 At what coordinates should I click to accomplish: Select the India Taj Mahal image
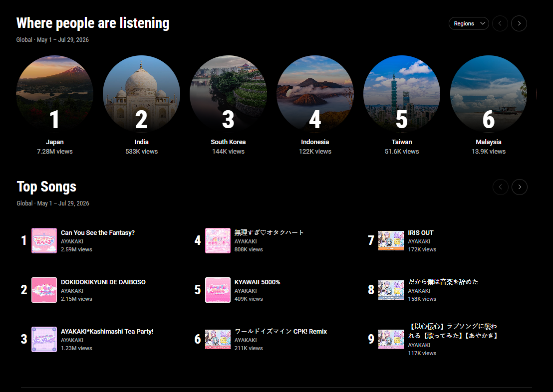141,94
